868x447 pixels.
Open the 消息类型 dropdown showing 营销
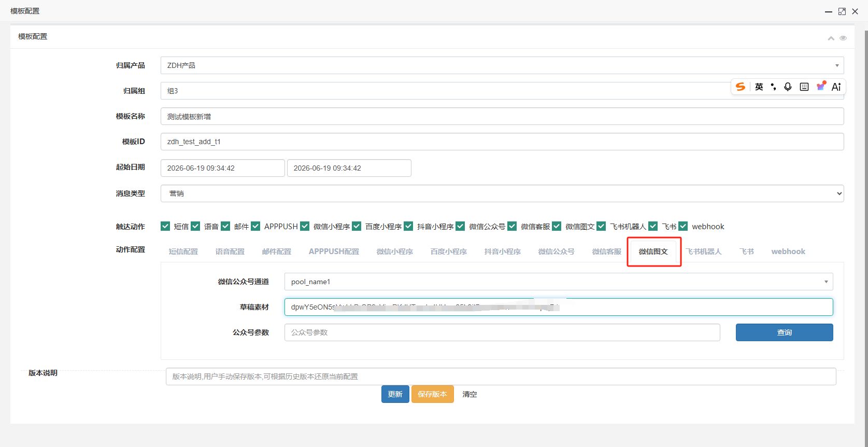pos(502,193)
